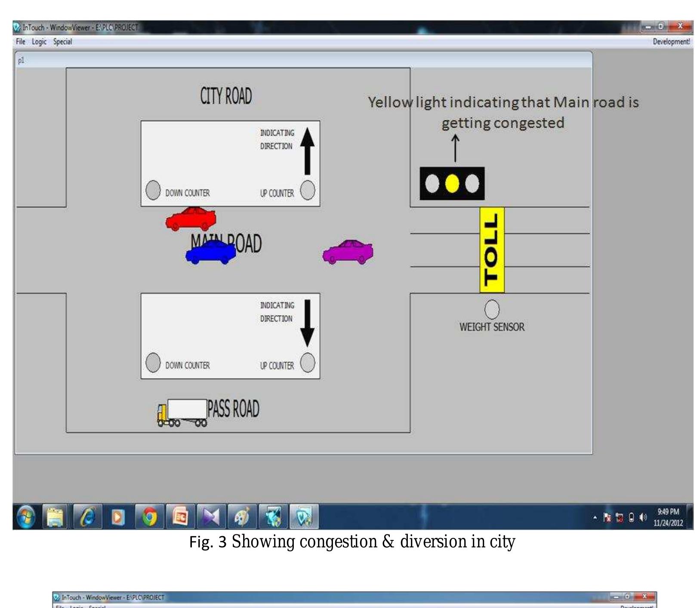Toggle Down Counter indicator in upward-arrow panel
This screenshot has width=700, height=608.
pos(153,190)
